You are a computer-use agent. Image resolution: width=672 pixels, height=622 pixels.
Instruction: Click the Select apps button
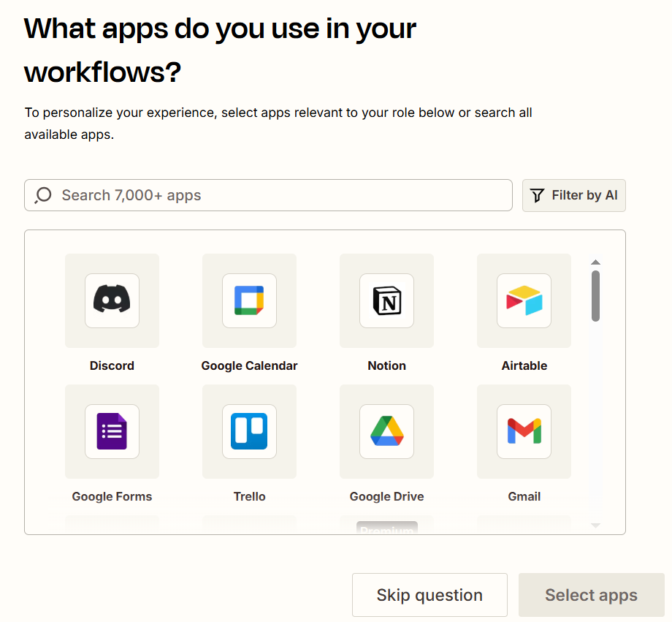[592, 595]
